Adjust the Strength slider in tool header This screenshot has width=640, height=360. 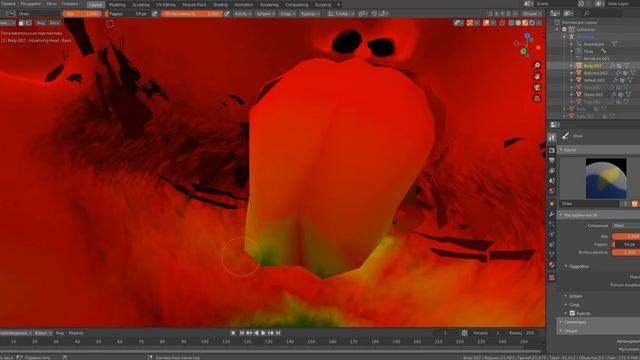pos(191,13)
